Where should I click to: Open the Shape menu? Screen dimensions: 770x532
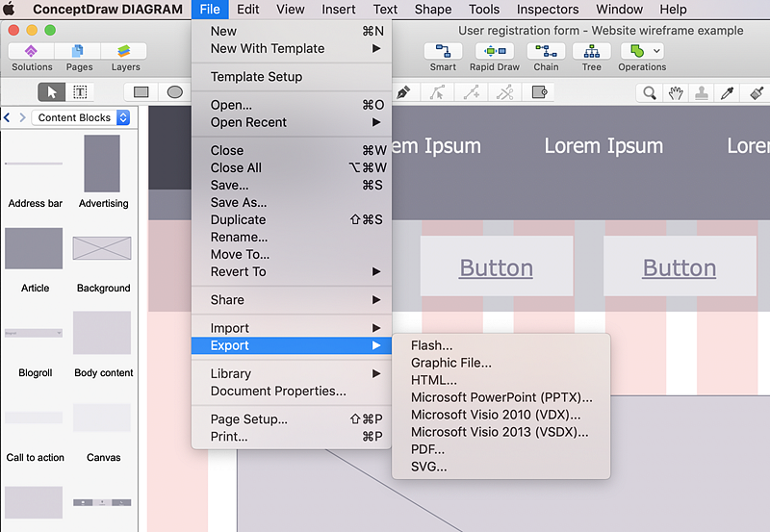tap(433, 9)
